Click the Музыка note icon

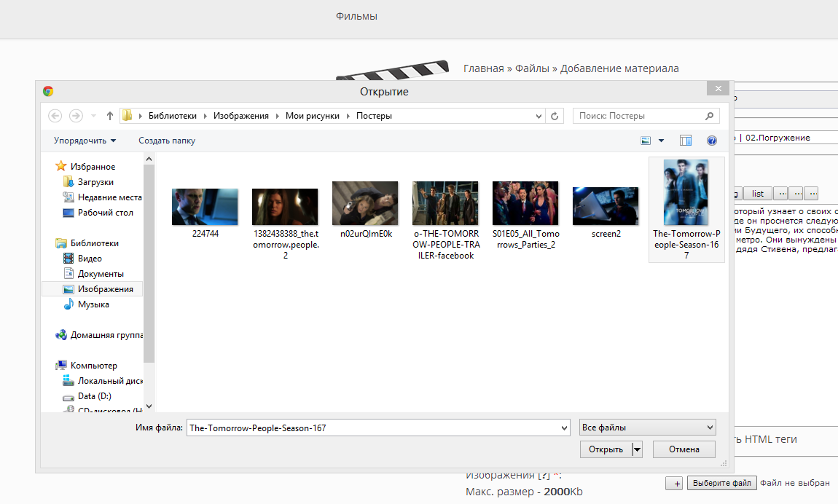click(x=68, y=304)
